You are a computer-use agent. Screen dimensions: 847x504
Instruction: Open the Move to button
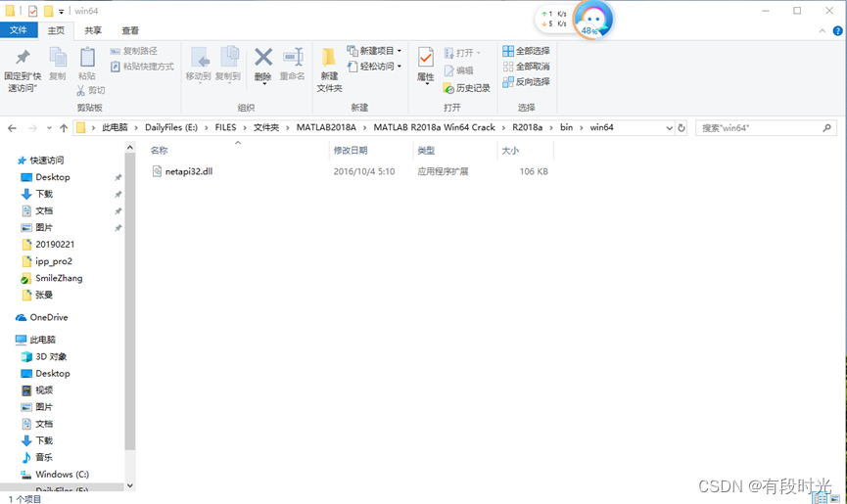[x=198, y=65]
